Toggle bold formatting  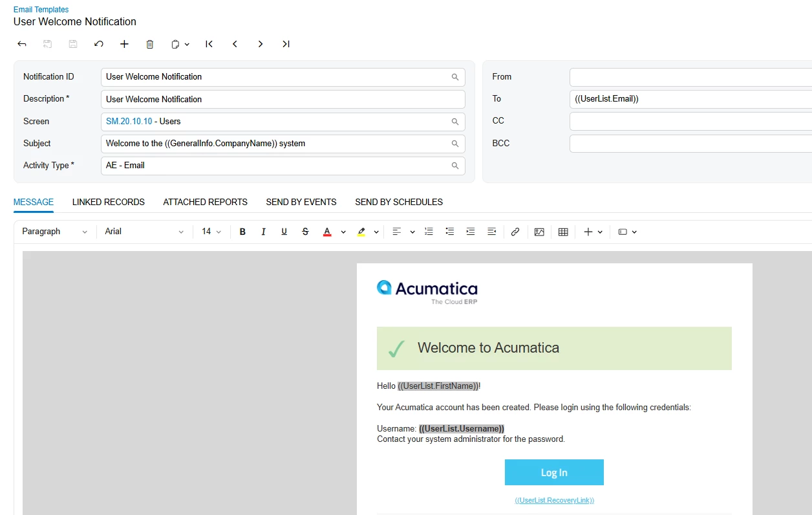tap(242, 232)
